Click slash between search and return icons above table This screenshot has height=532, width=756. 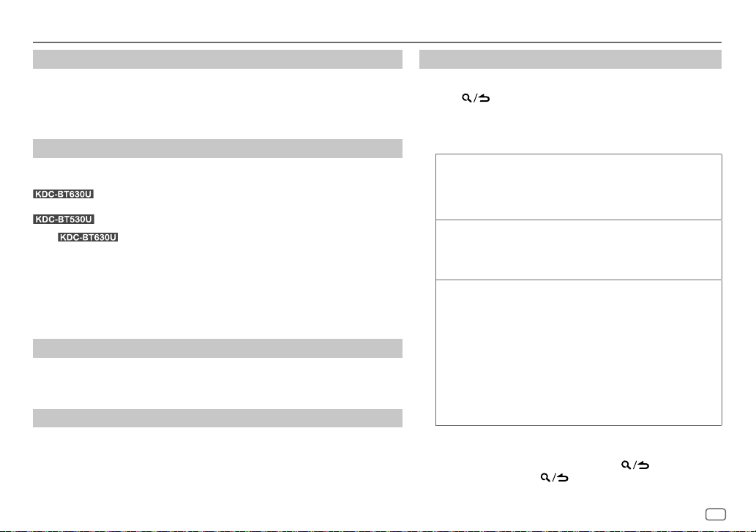[475, 98]
